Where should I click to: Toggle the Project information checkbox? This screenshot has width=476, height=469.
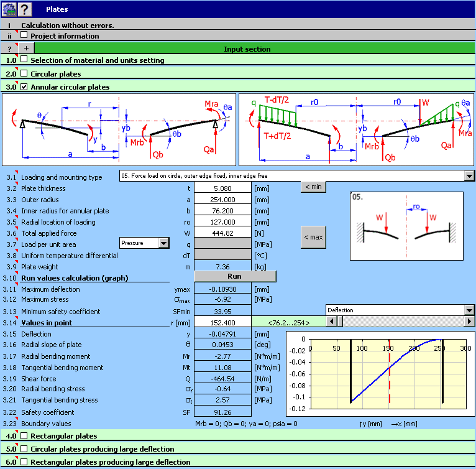coord(24,35)
